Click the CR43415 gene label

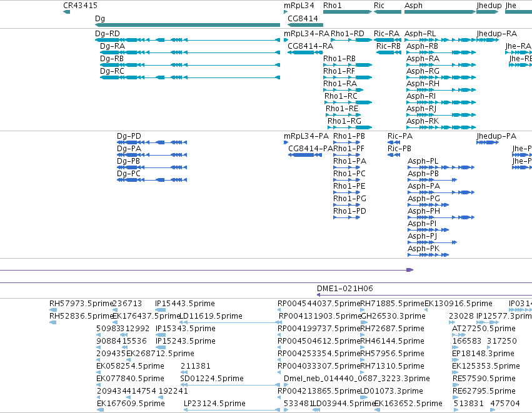[x=80, y=6]
